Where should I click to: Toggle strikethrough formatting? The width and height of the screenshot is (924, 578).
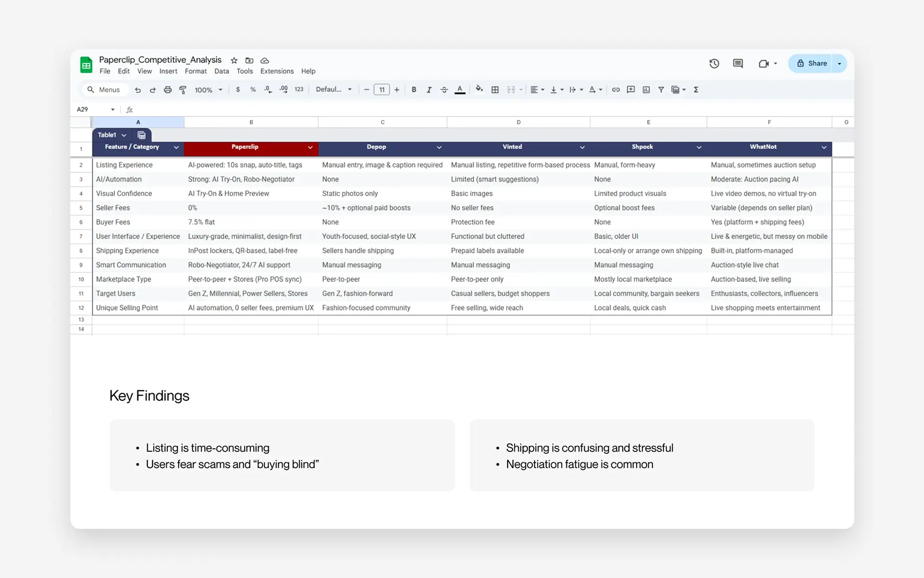(x=444, y=90)
